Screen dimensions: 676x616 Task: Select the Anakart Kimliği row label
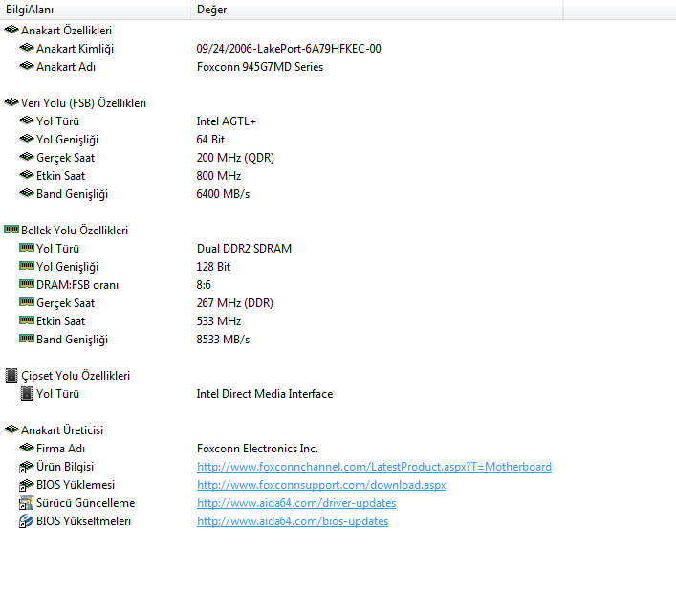(75, 49)
